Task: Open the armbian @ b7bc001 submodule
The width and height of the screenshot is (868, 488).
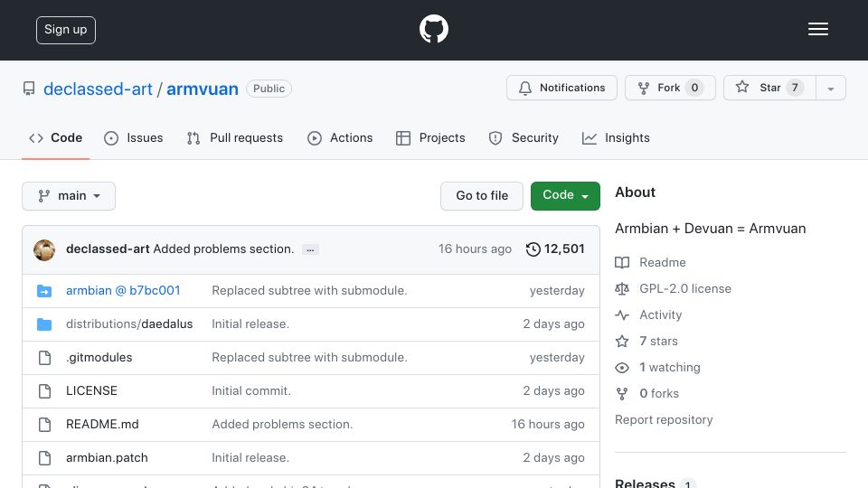Action: [x=123, y=290]
